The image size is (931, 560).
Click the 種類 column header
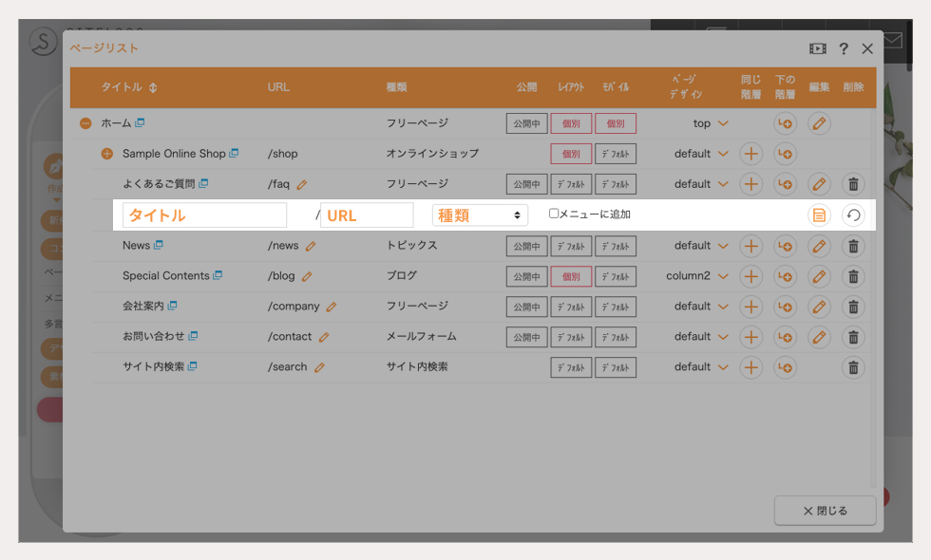pos(397,87)
